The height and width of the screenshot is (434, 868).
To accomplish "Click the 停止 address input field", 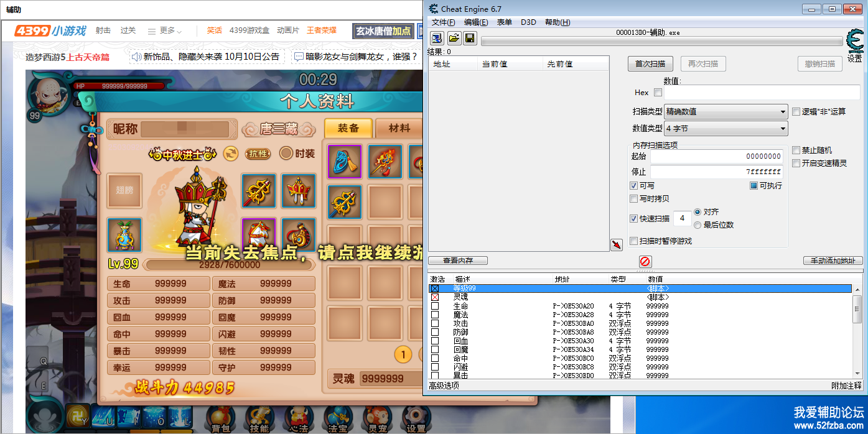I will (x=716, y=172).
